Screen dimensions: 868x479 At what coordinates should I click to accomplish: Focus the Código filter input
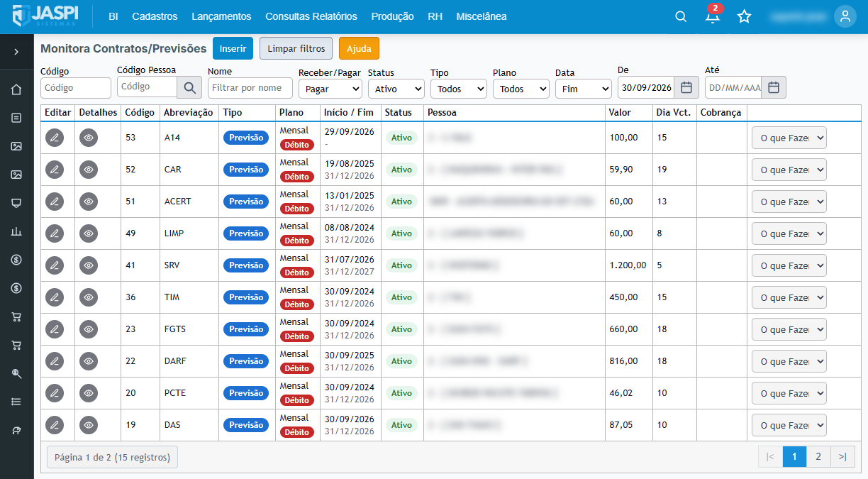(x=76, y=88)
